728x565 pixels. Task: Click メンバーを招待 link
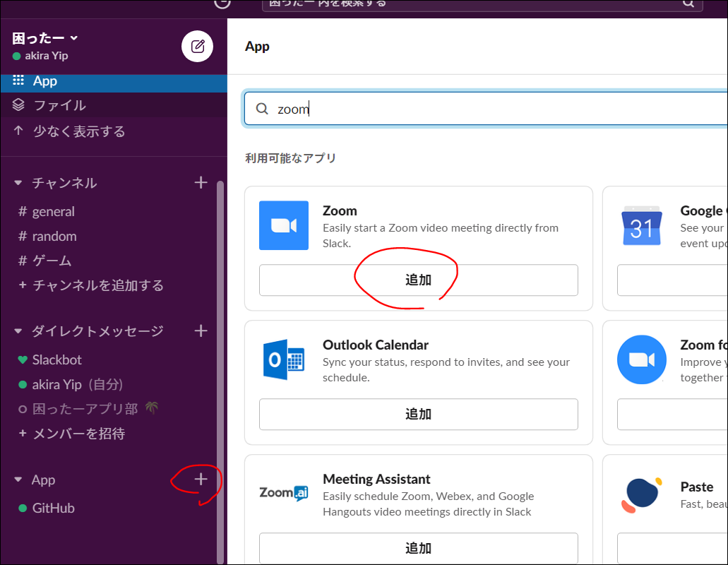[71, 434]
